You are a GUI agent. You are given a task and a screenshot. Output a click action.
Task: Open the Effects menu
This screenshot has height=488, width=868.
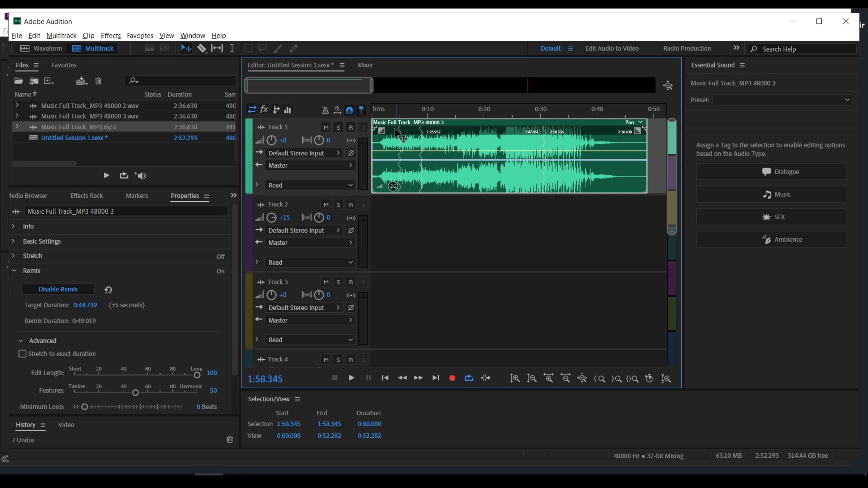(111, 35)
